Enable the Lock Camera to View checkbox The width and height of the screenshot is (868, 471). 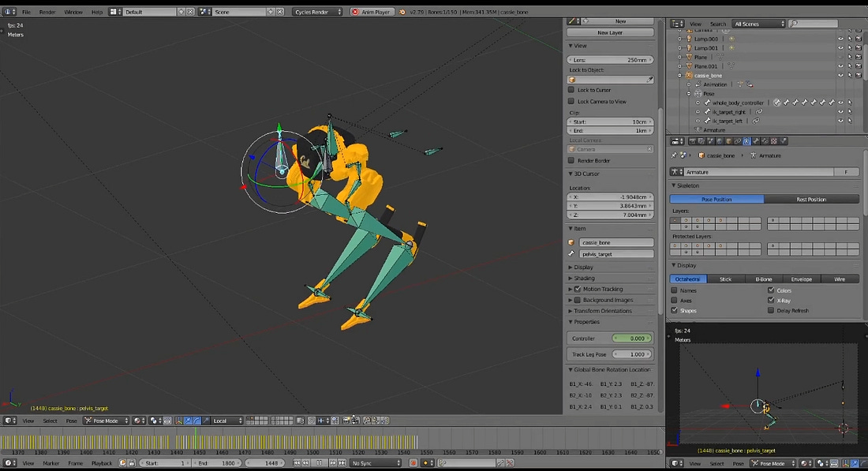571,101
